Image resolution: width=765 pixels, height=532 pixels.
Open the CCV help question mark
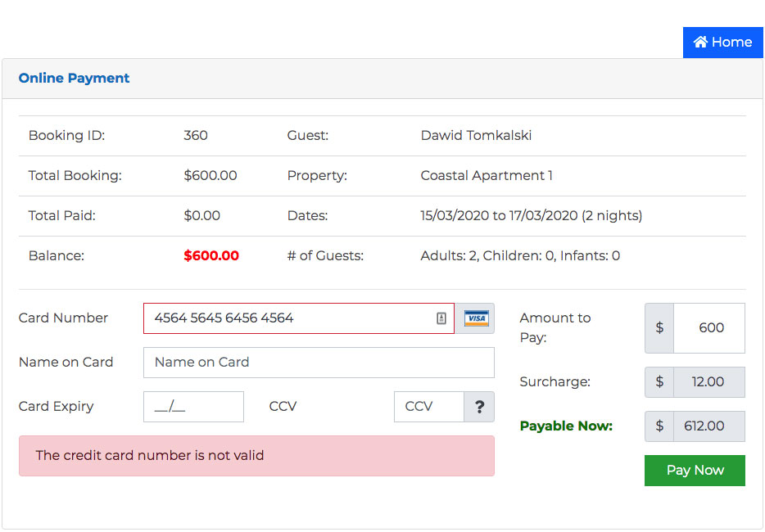479,407
